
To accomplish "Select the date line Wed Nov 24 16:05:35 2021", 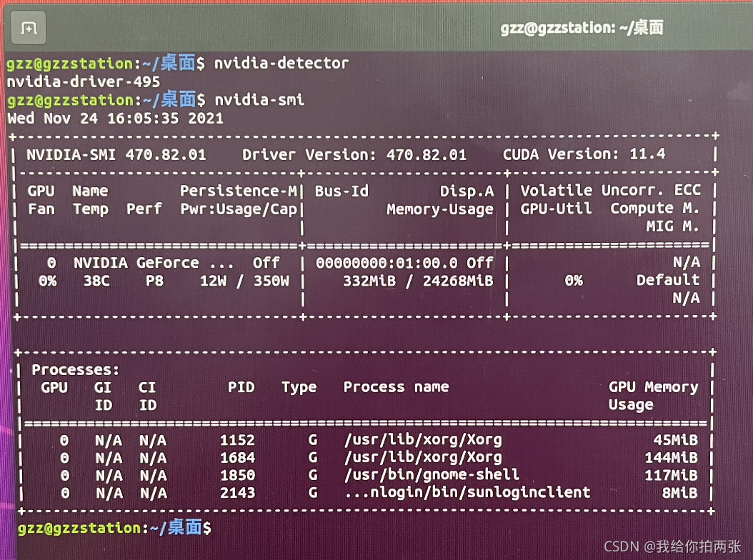I will point(116,118).
